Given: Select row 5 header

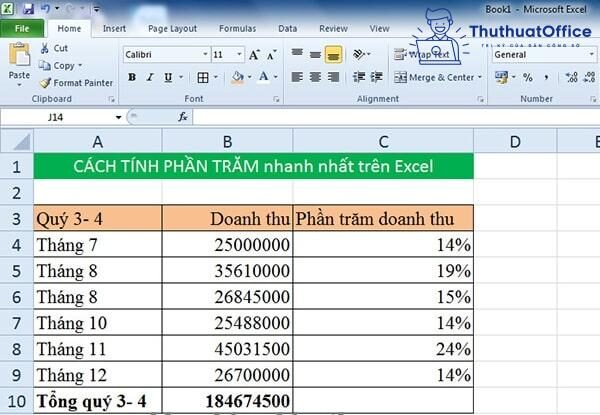Looking at the screenshot, I should (16, 271).
